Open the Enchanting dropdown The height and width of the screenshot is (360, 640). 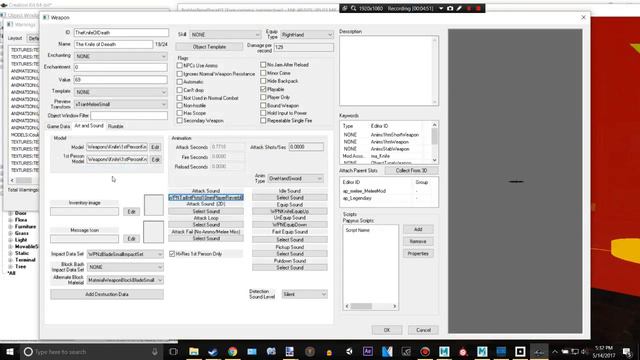[121, 56]
